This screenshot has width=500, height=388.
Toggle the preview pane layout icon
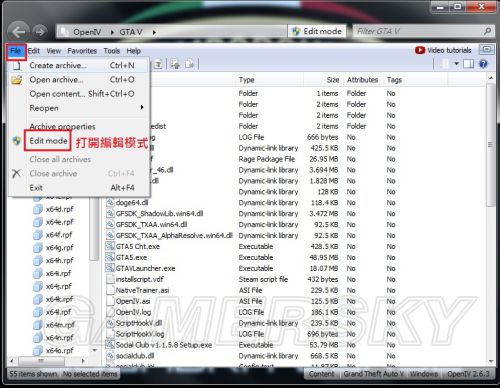tap(469, 64)
